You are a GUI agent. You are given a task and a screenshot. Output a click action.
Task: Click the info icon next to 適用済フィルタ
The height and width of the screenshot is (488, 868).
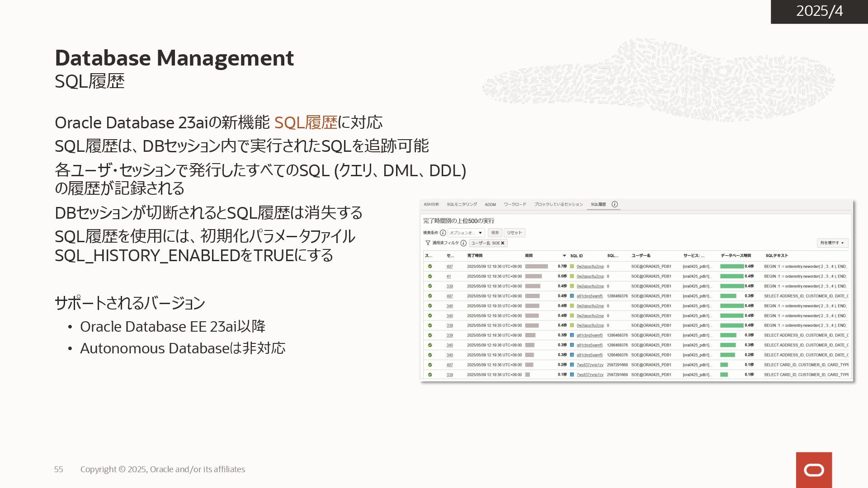click(463, 243)
